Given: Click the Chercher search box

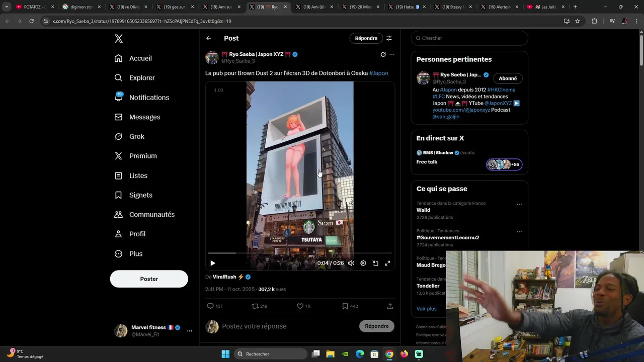Looking at the screenshot, I should click(469, 38).
